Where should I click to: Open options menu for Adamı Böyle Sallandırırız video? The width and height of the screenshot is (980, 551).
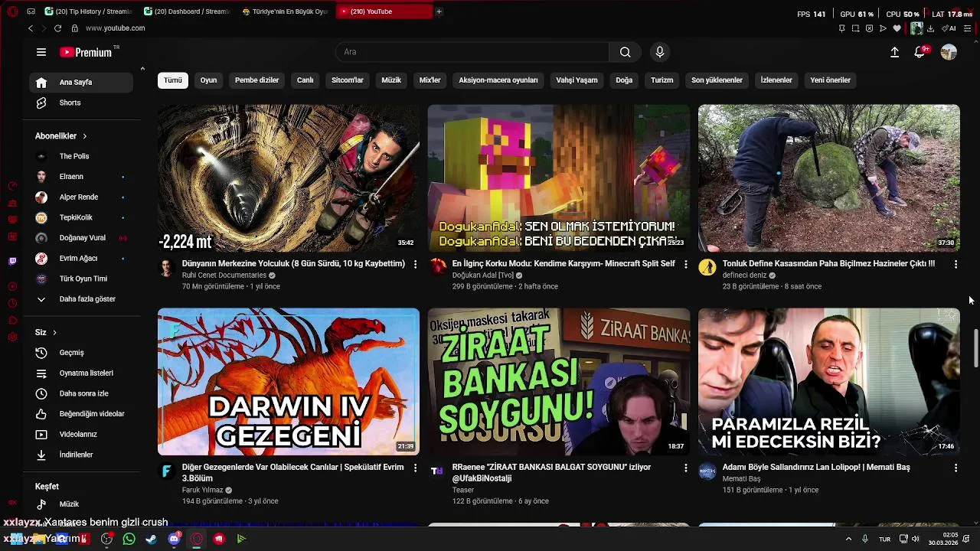pos(955,468)
